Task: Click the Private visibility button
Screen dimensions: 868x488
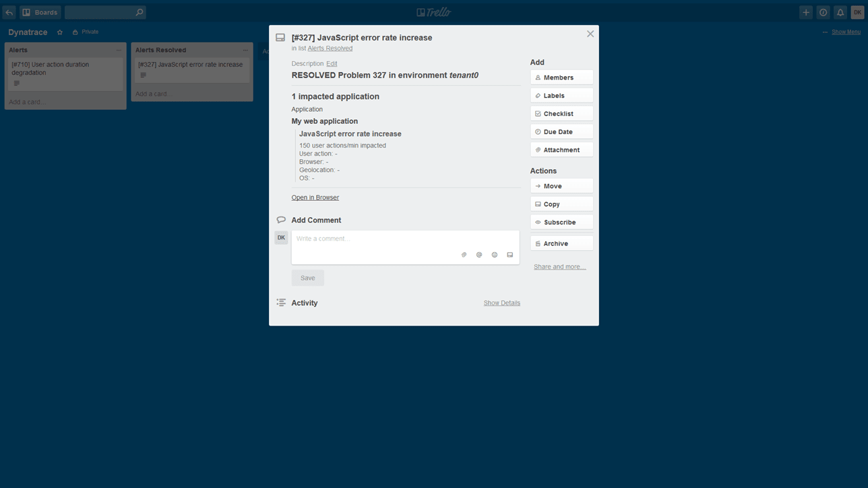Action: [86, 32]
